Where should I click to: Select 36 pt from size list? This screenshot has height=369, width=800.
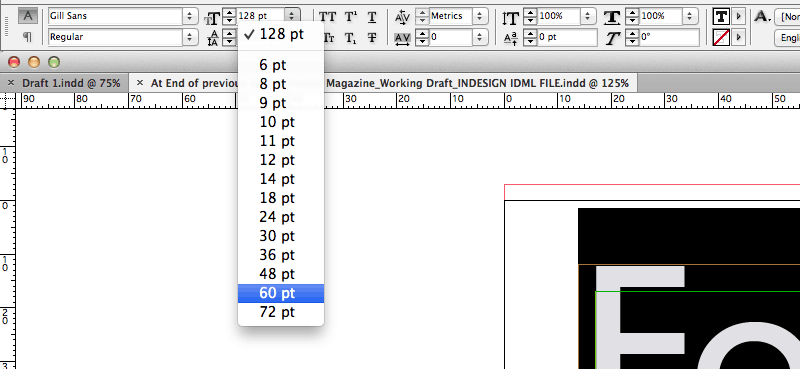[281, 255]
